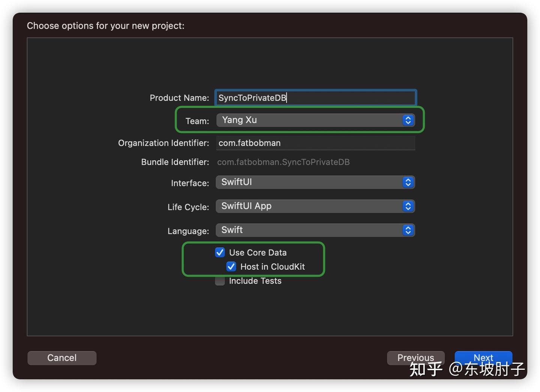The image size is (540, 392).
Task: Cancel the project creation dialog
Action: 61,357
